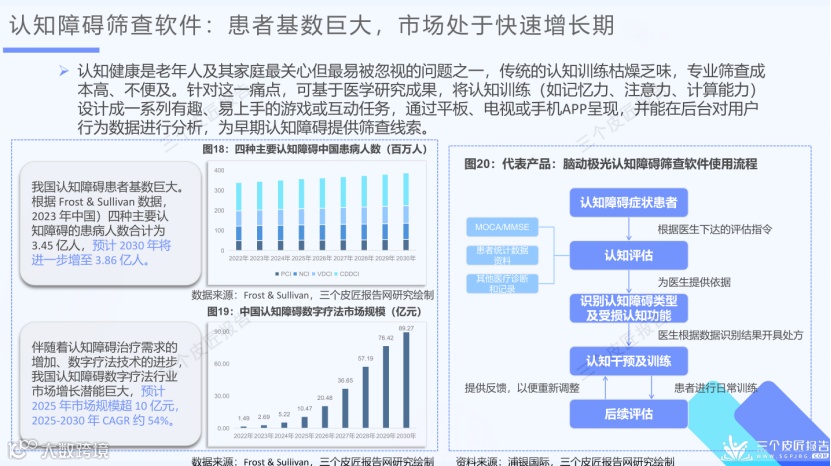
Task: Click the 后续评估 flow box
Action: click(x=629, y=414)
